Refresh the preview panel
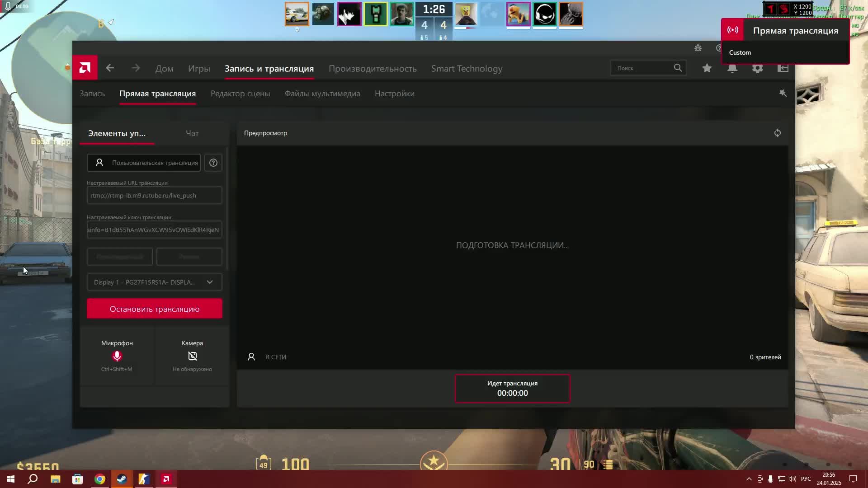The image size is (868, 488). pos(777,133)
